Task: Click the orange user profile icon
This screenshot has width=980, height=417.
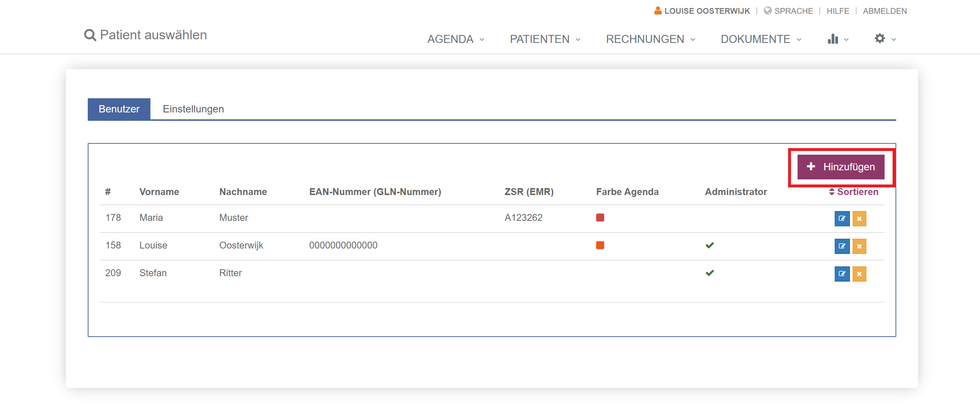Action: (657, 11)
